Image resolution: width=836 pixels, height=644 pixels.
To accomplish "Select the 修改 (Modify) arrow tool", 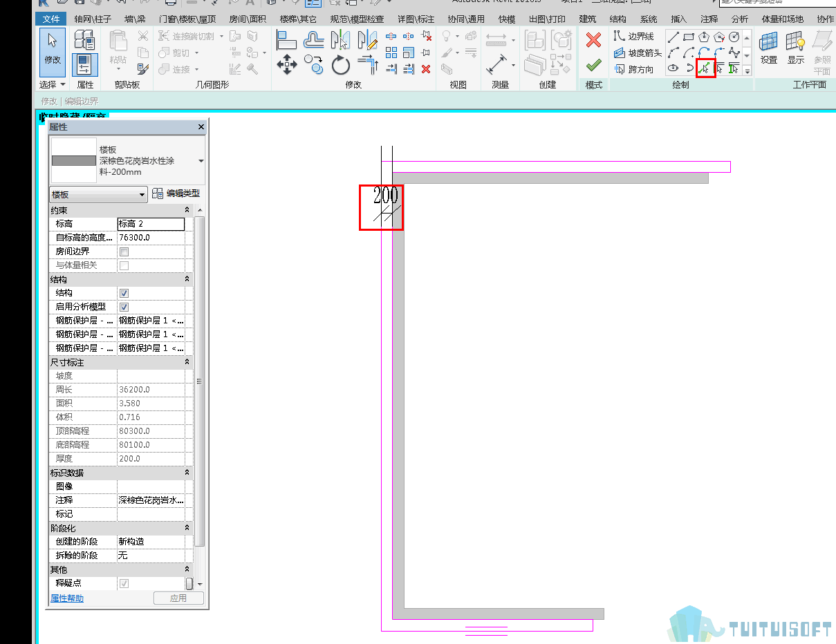I will 53,52.
